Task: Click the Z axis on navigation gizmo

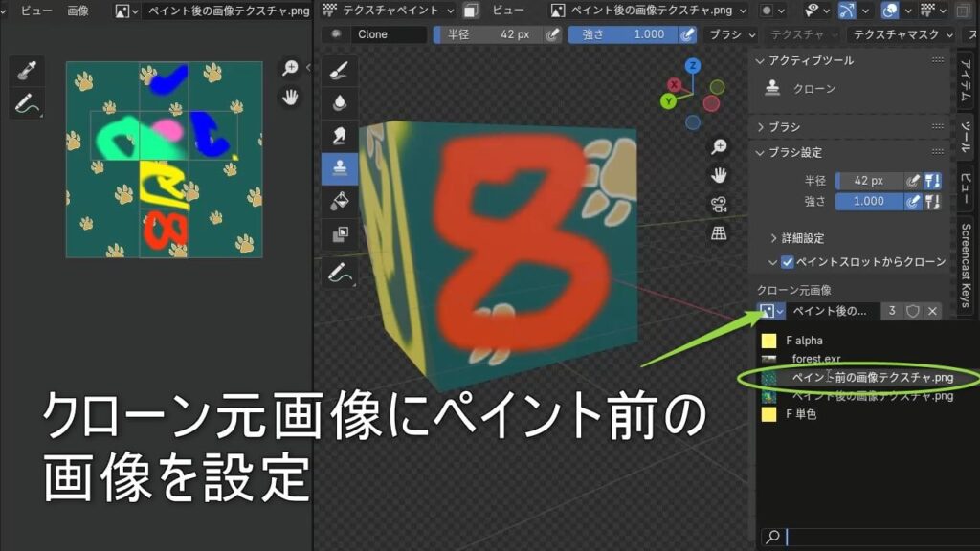Action: [x=693, y=66]
